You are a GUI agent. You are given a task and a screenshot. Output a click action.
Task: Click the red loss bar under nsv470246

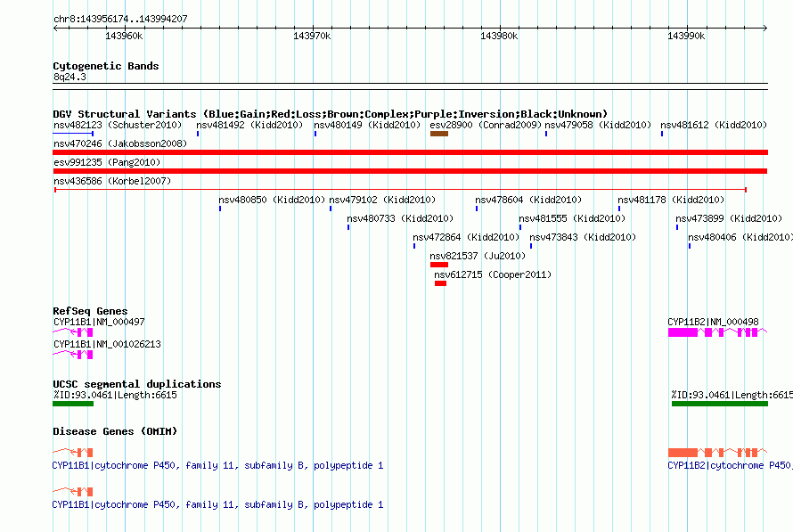(x=410, y=152)
